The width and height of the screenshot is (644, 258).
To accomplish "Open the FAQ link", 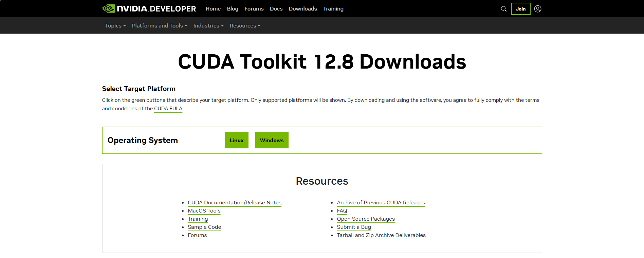I will pyautogui.click(x=342, y=211).
